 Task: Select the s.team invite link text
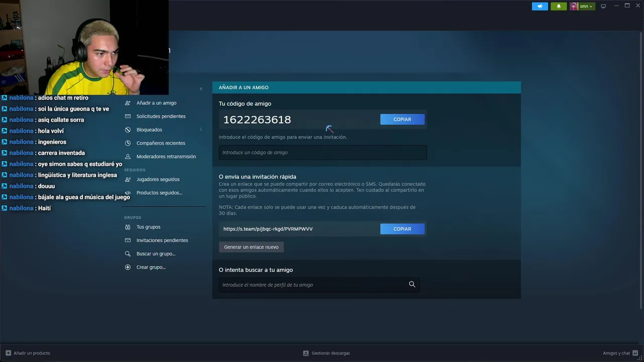pyautogui.click(x=268, y=229)
